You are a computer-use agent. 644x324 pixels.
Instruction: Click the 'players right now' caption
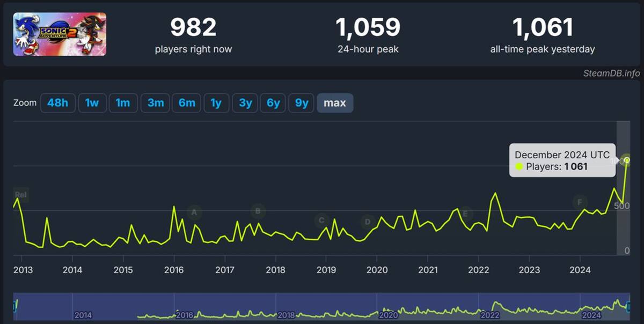193,49
